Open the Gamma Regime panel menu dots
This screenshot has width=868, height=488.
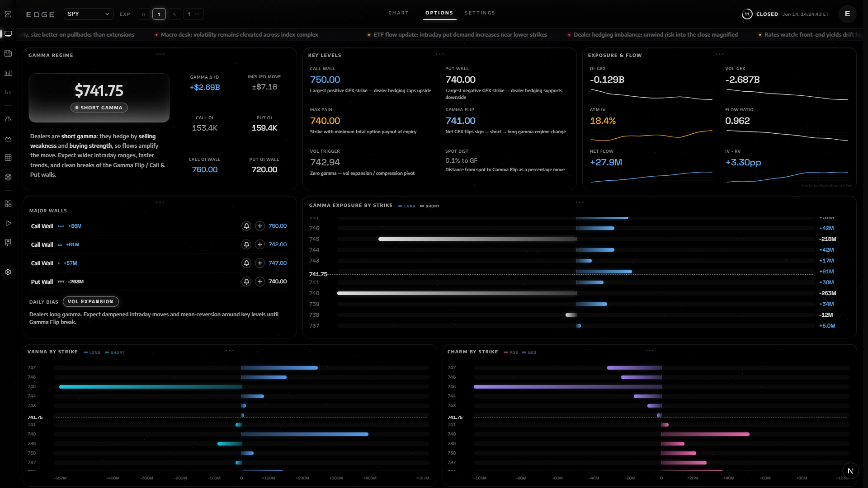pos(160,54)
